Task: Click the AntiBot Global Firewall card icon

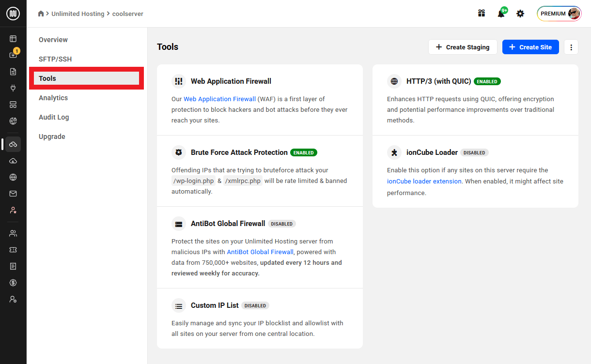Action: [179, 224]
